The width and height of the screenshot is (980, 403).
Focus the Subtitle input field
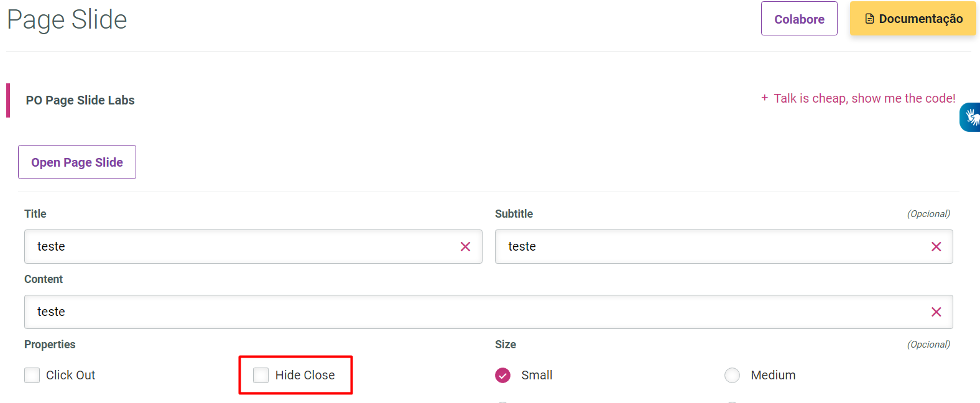(x=684, y=246)
